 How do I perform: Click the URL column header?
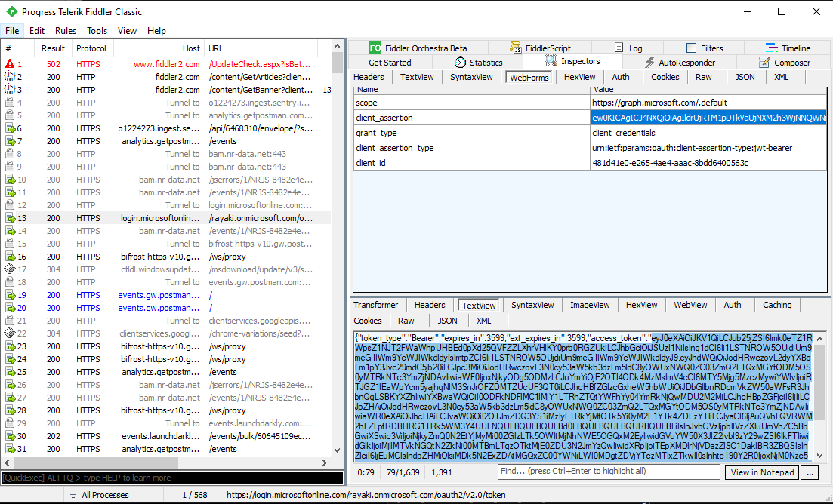pyautogui.click(x=261, y=48)
